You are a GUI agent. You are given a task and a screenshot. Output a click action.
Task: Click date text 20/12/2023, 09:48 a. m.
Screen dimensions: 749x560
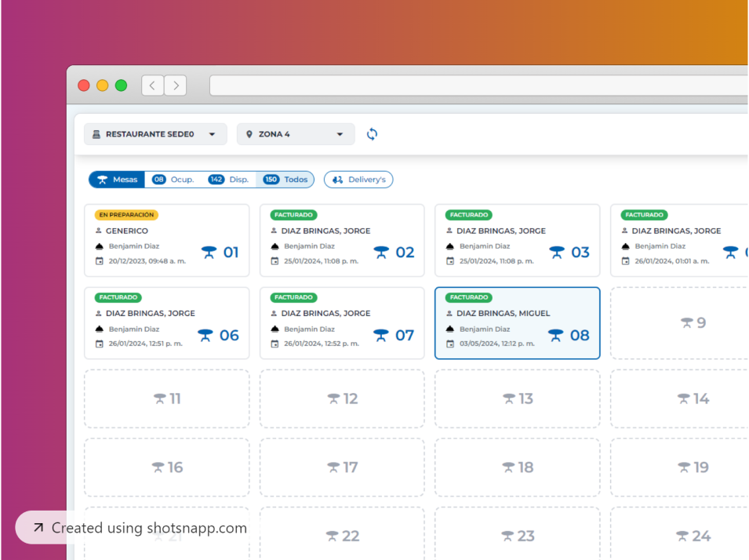pyautogui.click(x=147, y=261)
